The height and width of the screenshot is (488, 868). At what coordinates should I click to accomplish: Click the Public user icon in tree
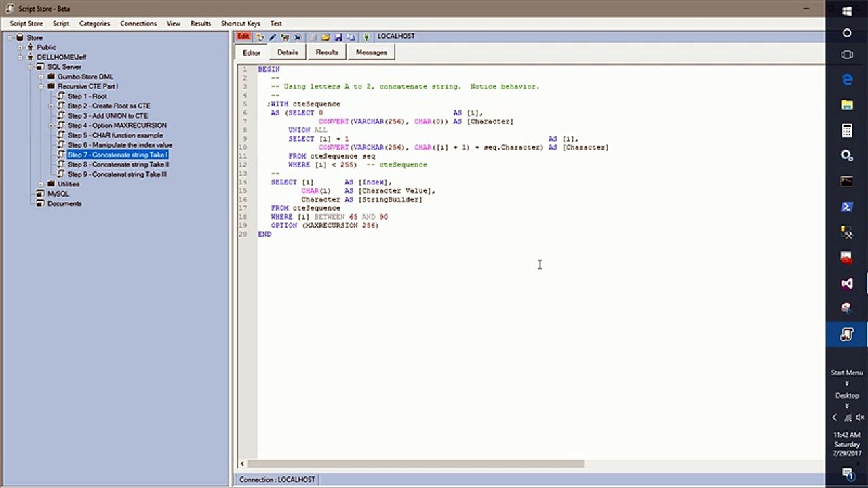point(30,47)
